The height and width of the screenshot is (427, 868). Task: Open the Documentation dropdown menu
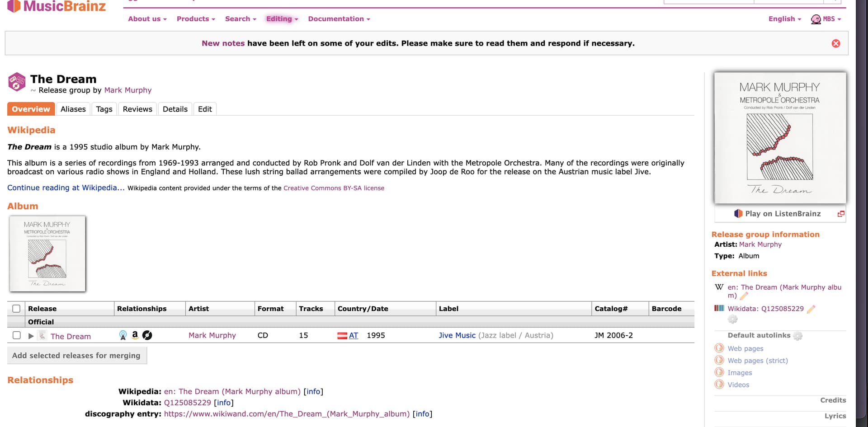(339, 19)
